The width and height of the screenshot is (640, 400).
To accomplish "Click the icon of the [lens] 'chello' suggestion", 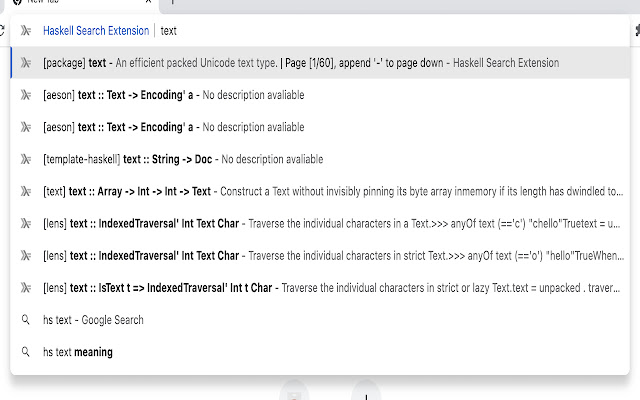I will coord(26,224).
